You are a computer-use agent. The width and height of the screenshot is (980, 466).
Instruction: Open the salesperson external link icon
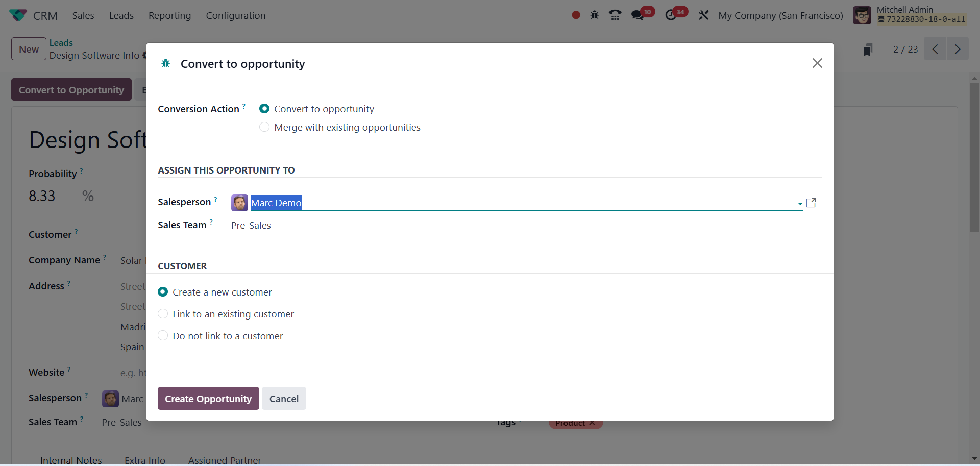click(811, 203)
